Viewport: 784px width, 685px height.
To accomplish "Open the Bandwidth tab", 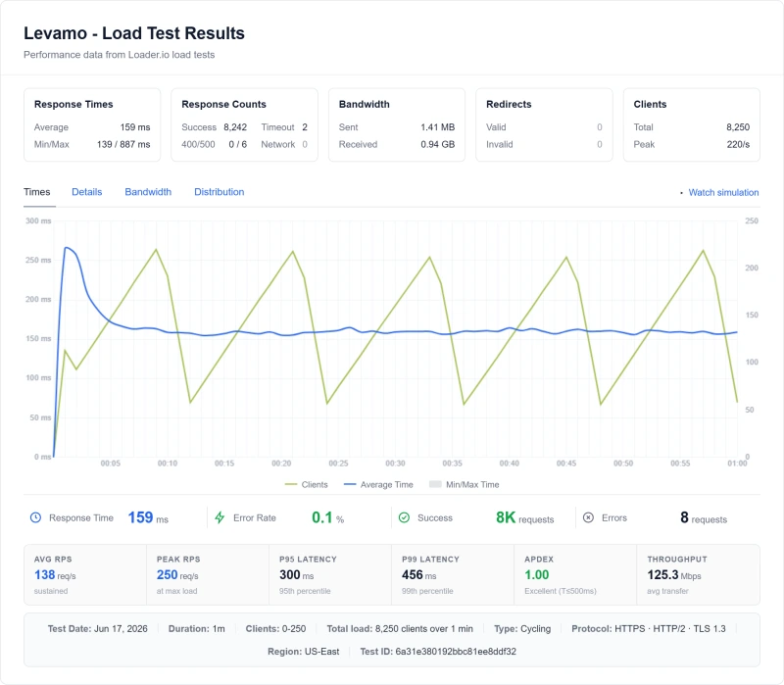I will tap(148, 192).
